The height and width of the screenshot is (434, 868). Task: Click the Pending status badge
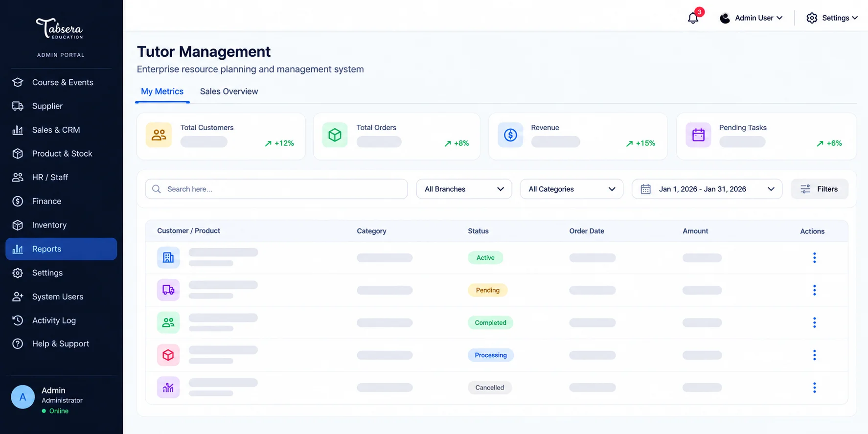point(488,290)
